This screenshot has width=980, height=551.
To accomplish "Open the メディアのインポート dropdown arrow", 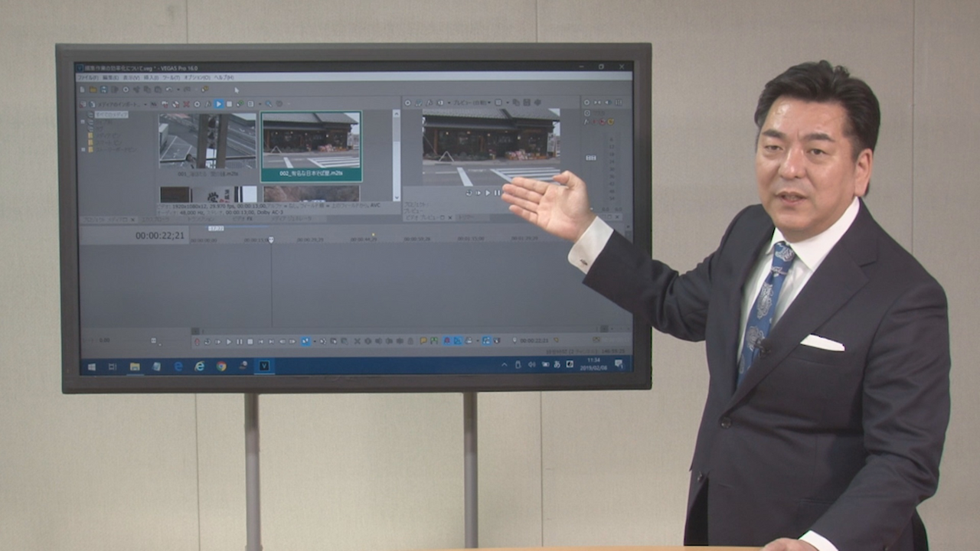I will point(144,103).
